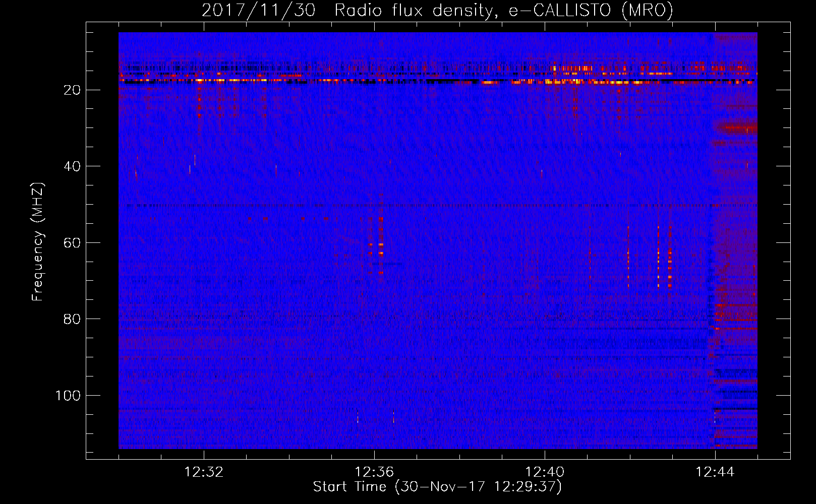Click the 60 MHz frequency tick label
Screen dimensions: 816x504
(73, 242)
